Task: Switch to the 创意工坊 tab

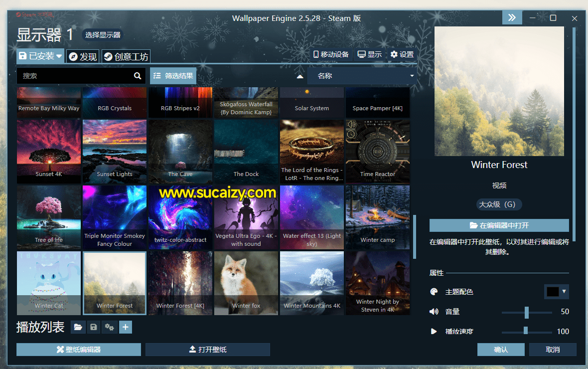Action: click(126, 56)
